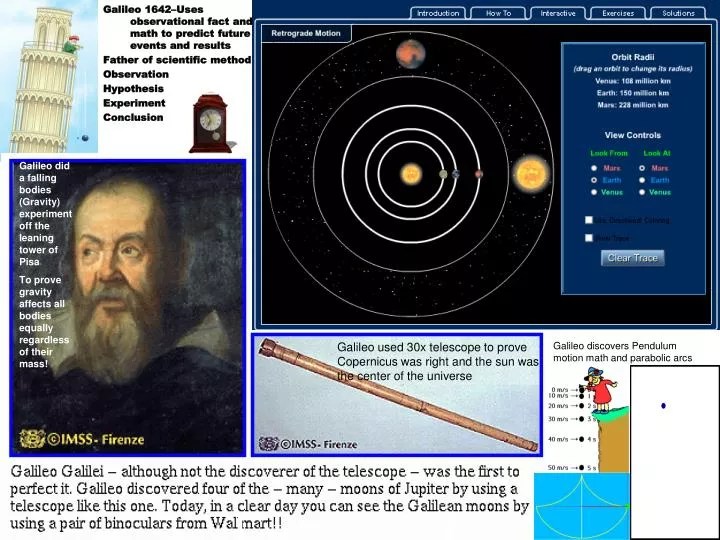Screen dimensions: 720x540
Task: Enable the Use Directional Coloring checkbox
Action: coord(589,220)
